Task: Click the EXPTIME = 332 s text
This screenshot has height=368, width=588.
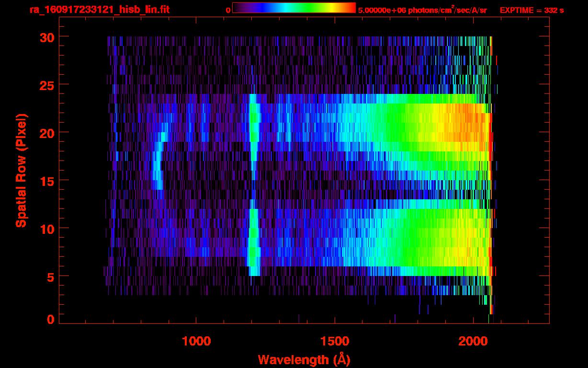Action: (531, 10)
